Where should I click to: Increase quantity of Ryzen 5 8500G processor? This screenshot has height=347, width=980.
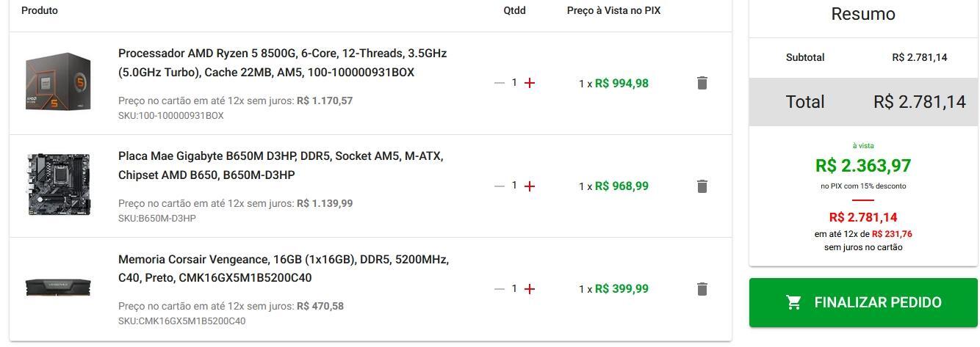[530, 83]
